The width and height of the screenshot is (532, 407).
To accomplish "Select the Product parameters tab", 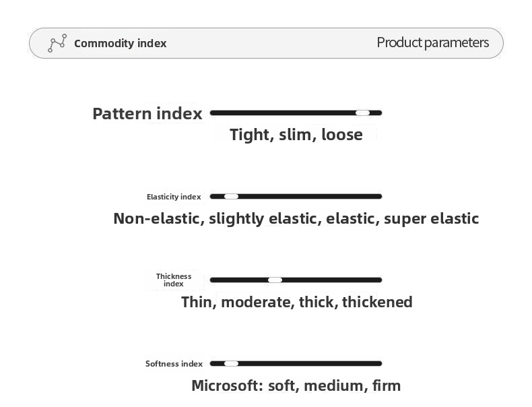I will point(432,42).
